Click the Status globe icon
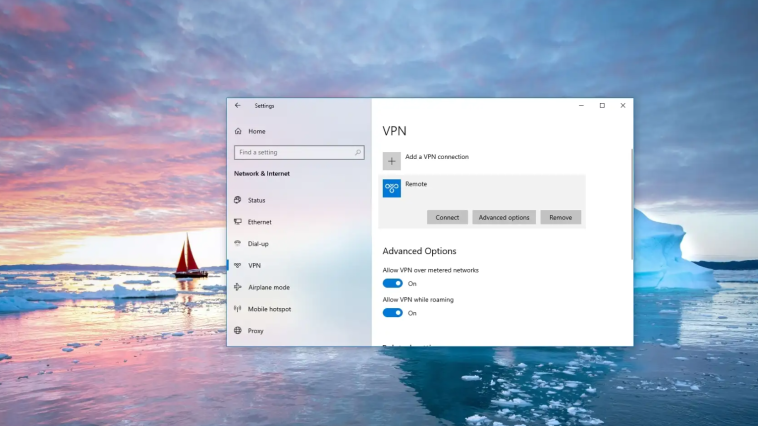 [238, 200]
